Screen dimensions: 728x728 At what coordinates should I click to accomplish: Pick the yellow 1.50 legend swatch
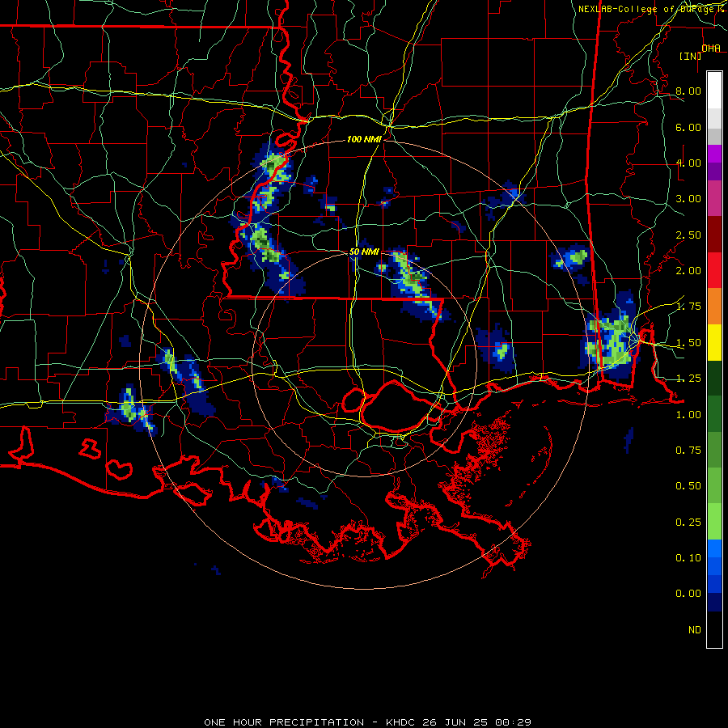click(714, 342)
